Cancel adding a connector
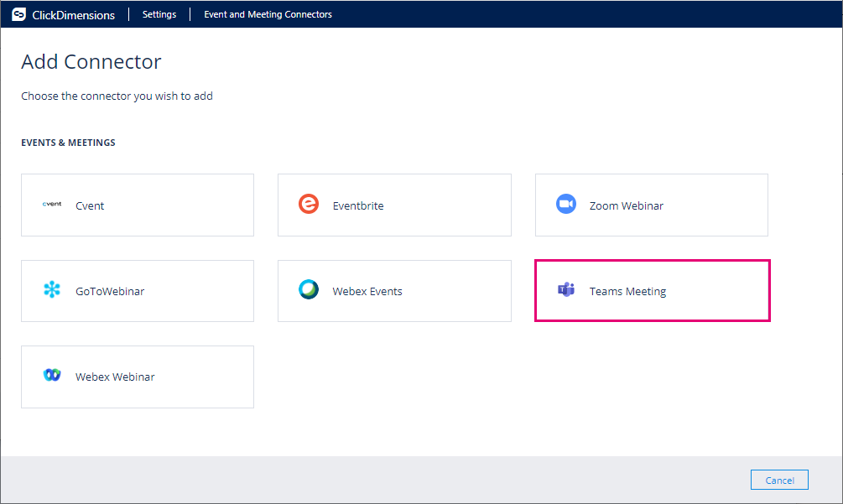Screen dimensions: 843x504 (x=779, y=480)
